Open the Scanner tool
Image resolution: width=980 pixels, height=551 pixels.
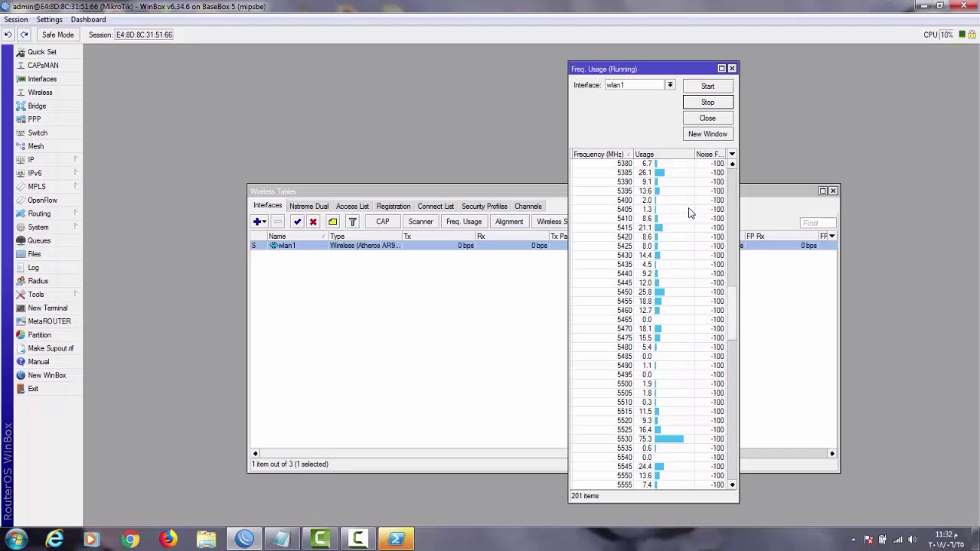(x=420, y=222)
